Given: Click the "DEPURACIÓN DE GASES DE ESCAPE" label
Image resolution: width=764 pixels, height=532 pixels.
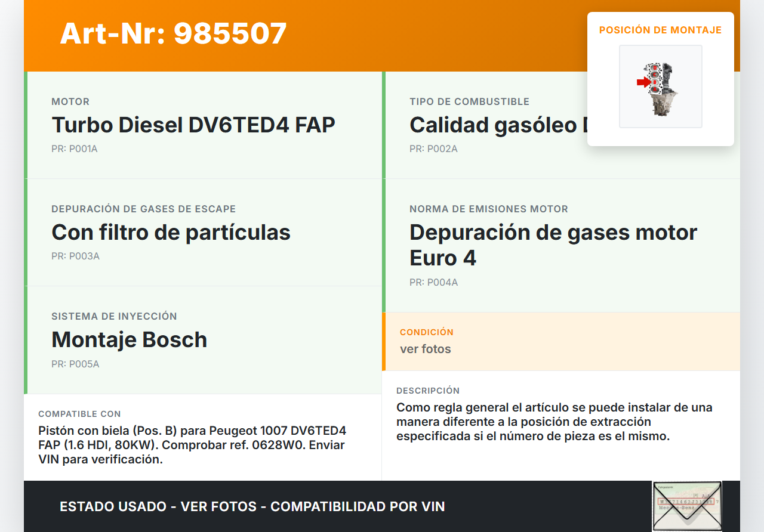Looking at the screenshot, I should [x=144, y=209].
